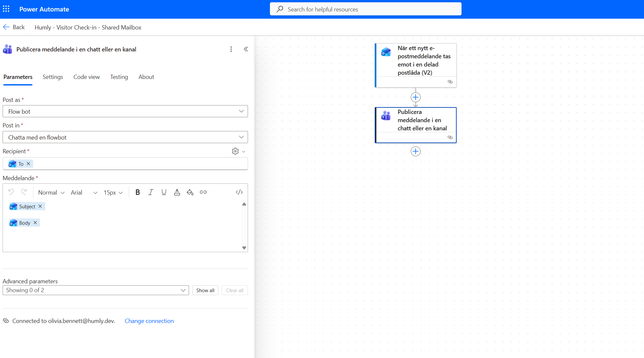This screenshot has height=358, width=644.
Task: Remove the Body dynamic content token
Action: tap(35, 223)
